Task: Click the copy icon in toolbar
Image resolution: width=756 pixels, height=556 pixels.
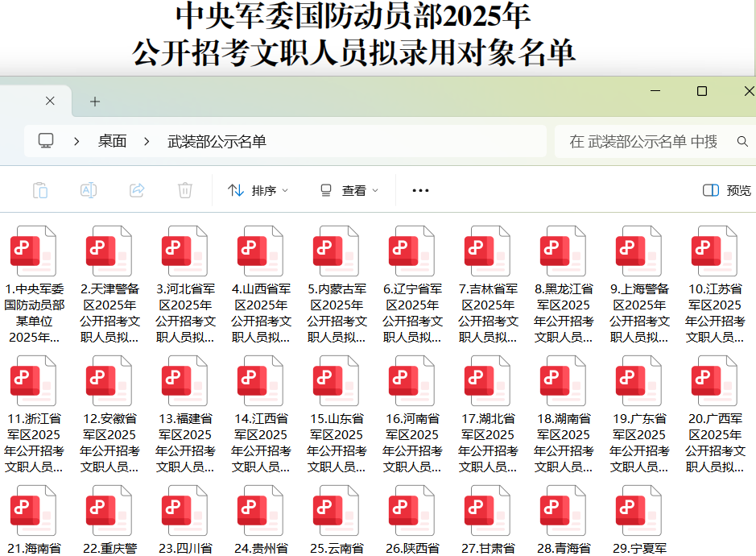Action: [x=40, y=190]
